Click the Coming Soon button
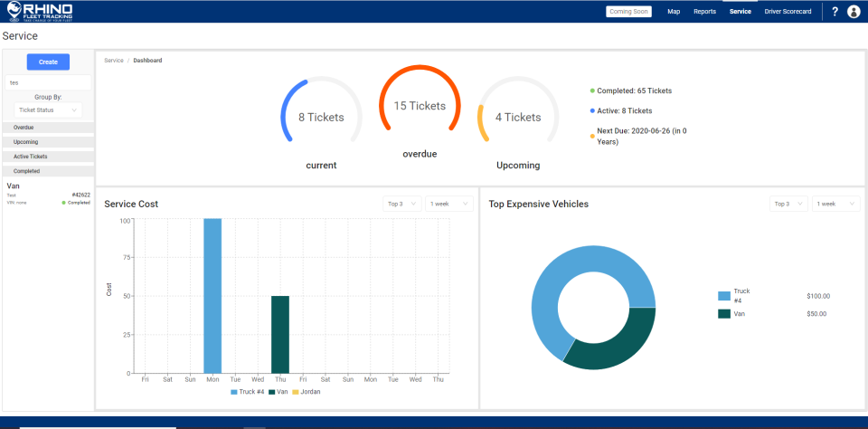868x429 pixels. tap(628, 12)
